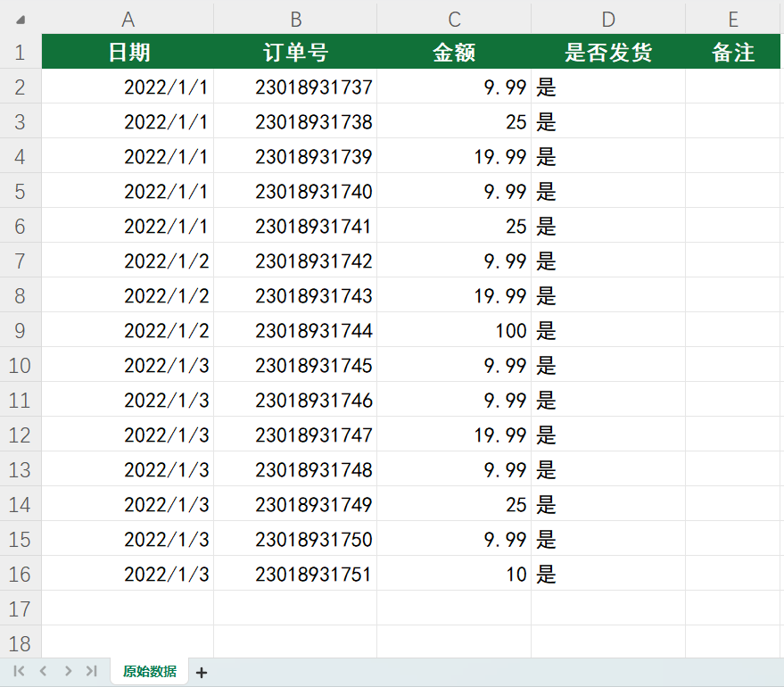
Task: Select the 是 cell in row 9
Action: (608, 330)
